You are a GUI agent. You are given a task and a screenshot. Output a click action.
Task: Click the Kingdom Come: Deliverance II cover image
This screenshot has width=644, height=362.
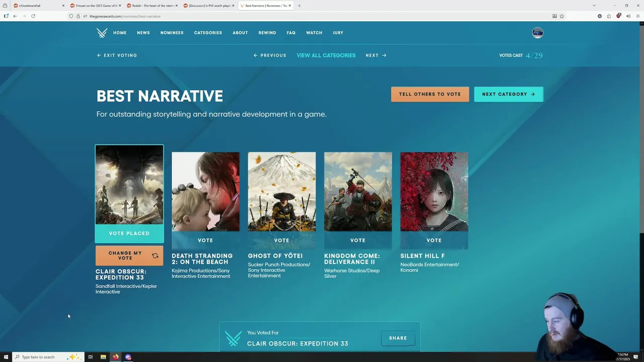[358, 192]
